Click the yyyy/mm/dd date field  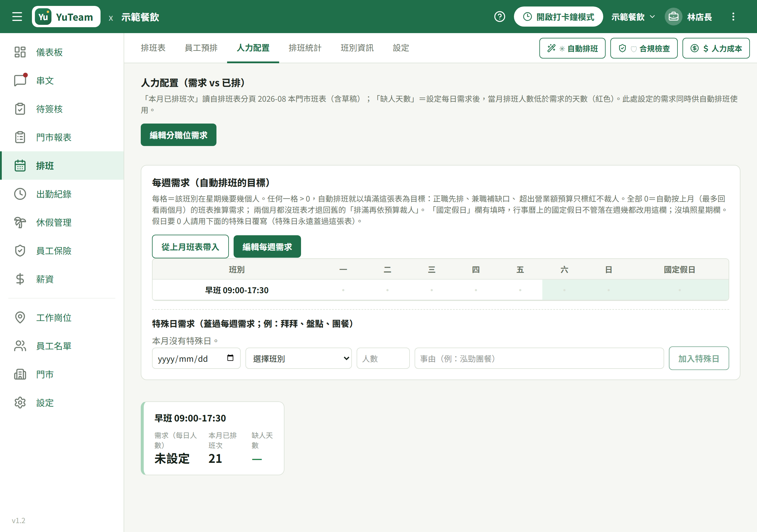196,358
